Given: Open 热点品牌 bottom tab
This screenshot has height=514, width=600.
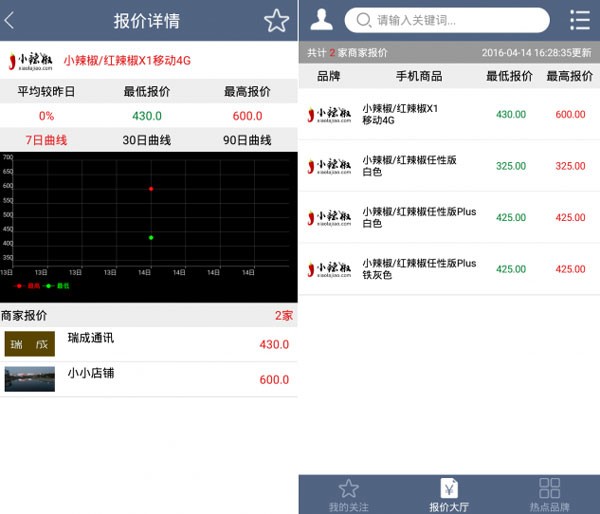Looking at the screenshot, I should tap(550, 494).
